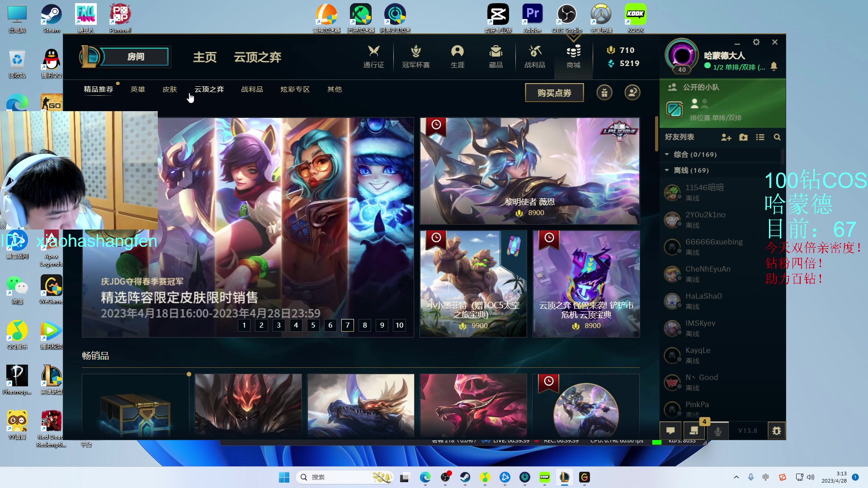868x488 pixels.
Task: Switch to the 主页 home tab
Action: tap(205, 57)
